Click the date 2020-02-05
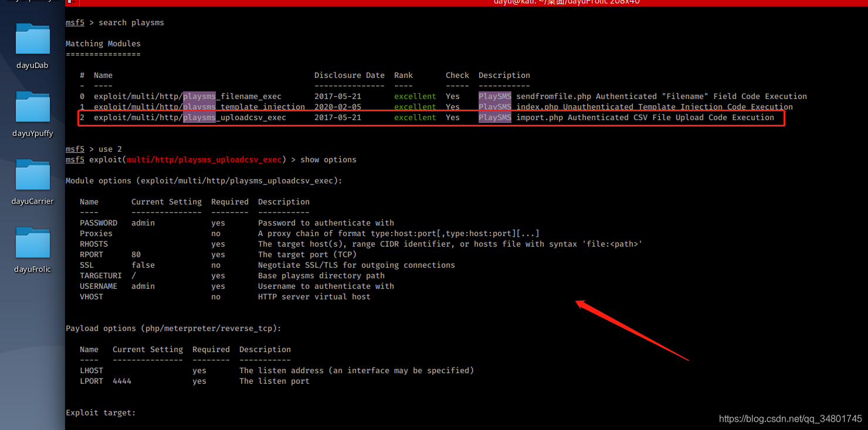This screenshot has width=868, height=430. [338, 107]
